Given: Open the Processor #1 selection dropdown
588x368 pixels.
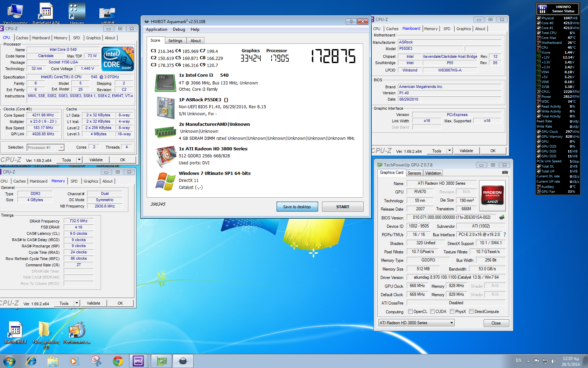Looking at the screenshot, I should (x=45, y=148).
